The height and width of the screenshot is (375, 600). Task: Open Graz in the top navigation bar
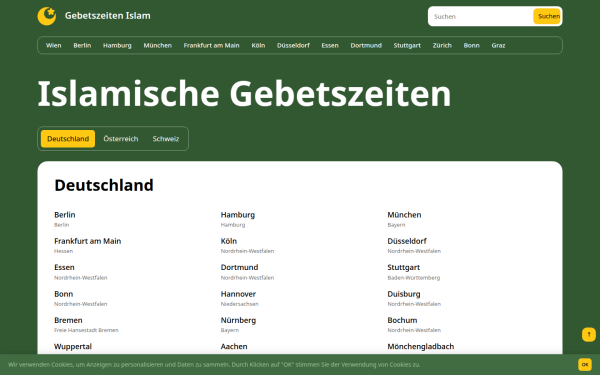[x=498, y=45]
